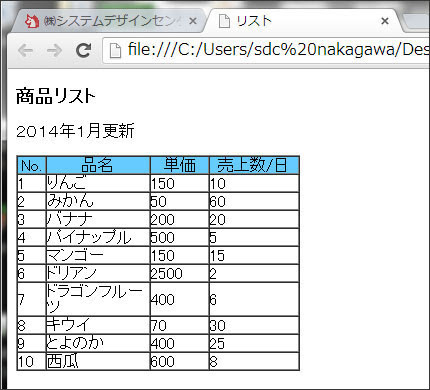Click the 2014年1月更新 text

coord(75,131)
